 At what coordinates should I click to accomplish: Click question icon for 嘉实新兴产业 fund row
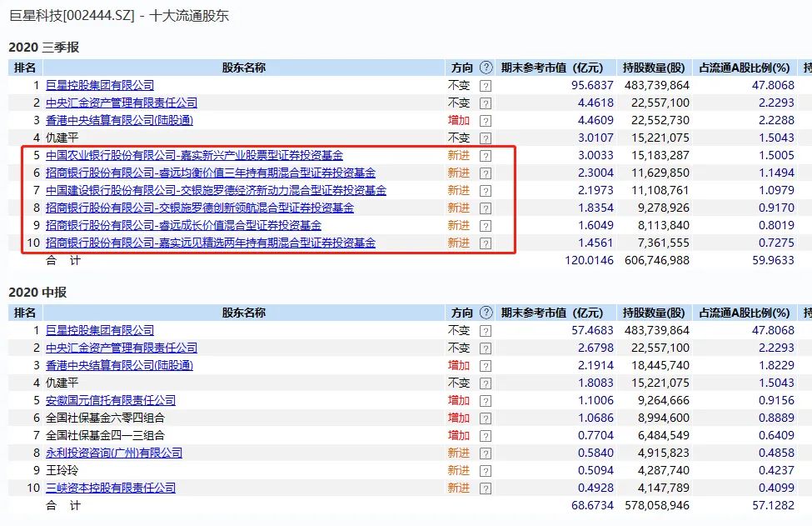tap(486, 156)
